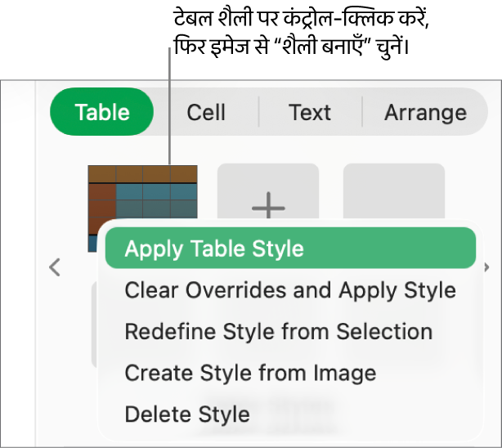Show previous table styles with left chevron
Screen dimensions: 502x448
coord(55,267)
